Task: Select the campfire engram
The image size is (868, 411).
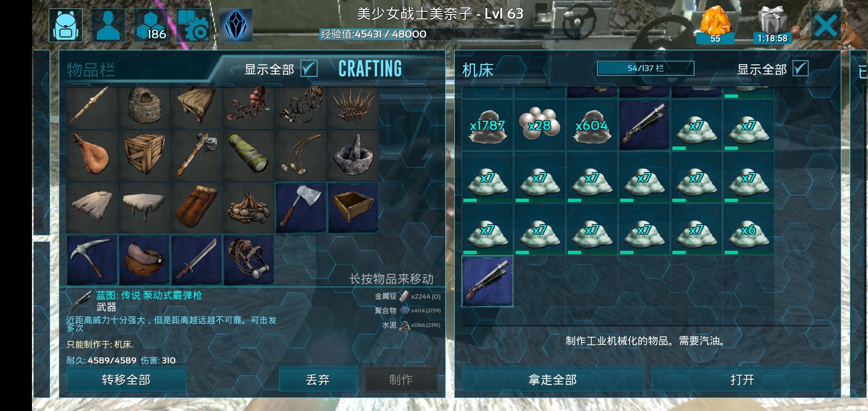Action: pyautogui.click(x=249, y=208)
